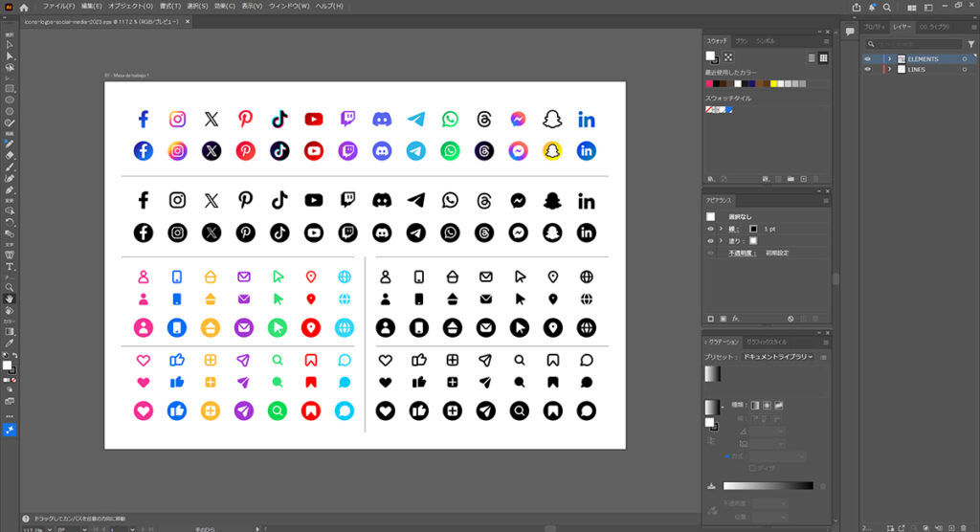Open the gradient preset ドキュメントライブラリ dropdown
The width and height of the screenshot is (980, 532).
click(777, 357)
